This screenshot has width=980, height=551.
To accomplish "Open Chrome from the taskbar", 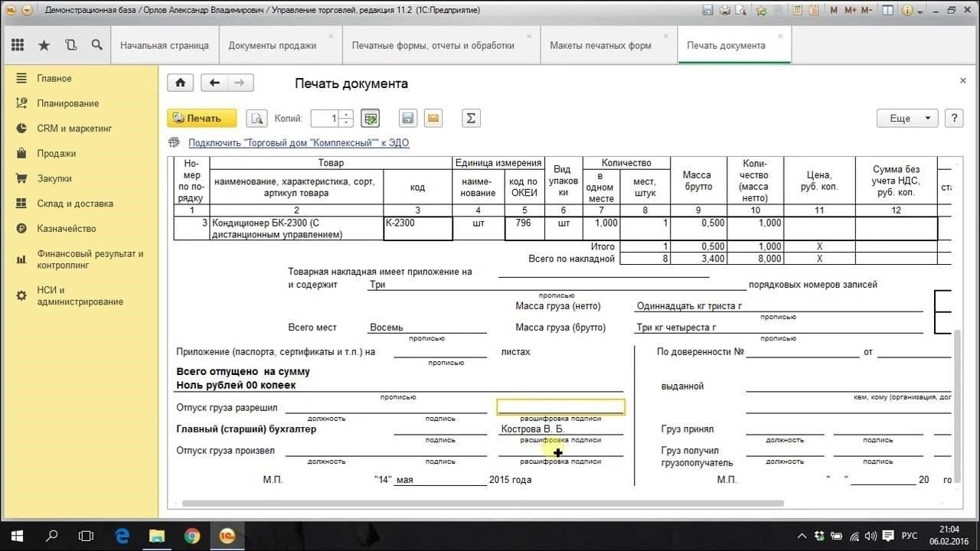I will 192,536.
